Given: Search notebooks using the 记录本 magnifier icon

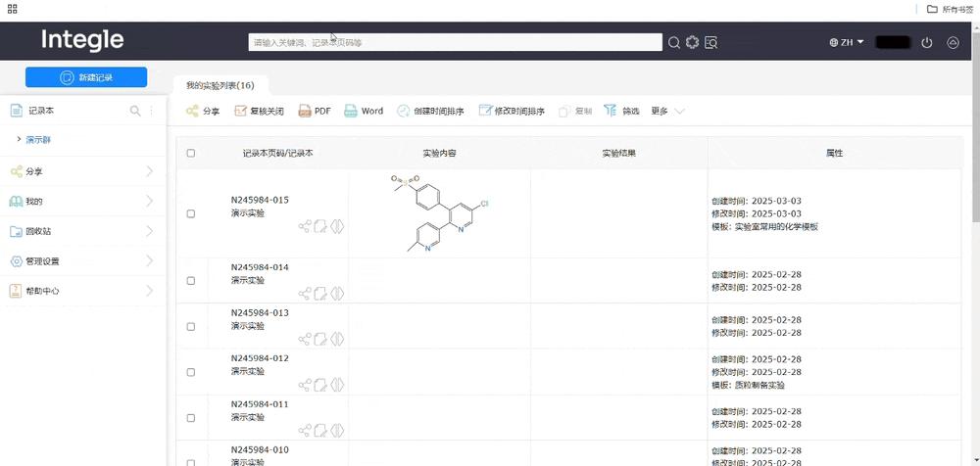Looking at the screenshot, I should [x=135, y=111].
